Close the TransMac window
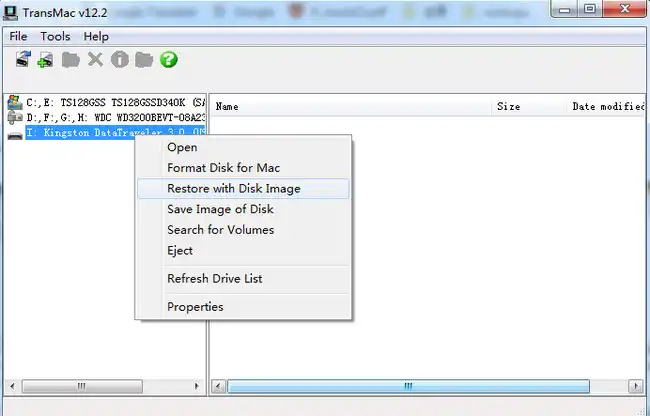650x416 pixels. pyautogui.click(x=625, y=9)
